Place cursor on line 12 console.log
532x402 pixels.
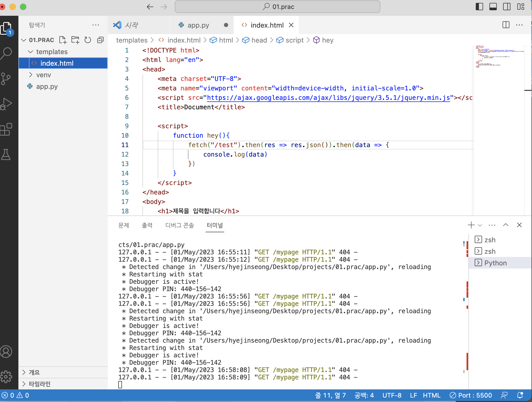[x=235, y=154]
